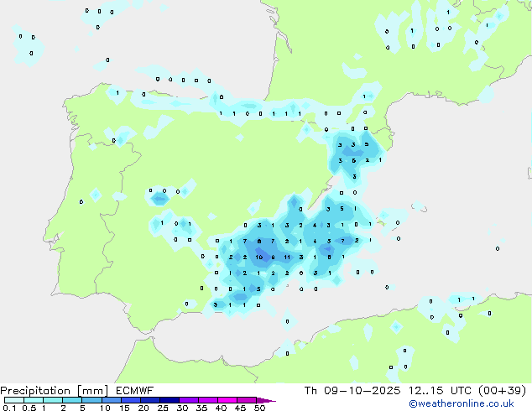Click the '(00+39)' forecast offset label
The height and width of the screenshot is (411, 532).
click(502, 391)
